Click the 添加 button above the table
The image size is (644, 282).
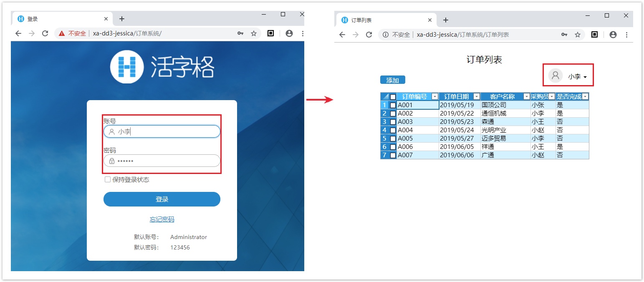[393, 80]
